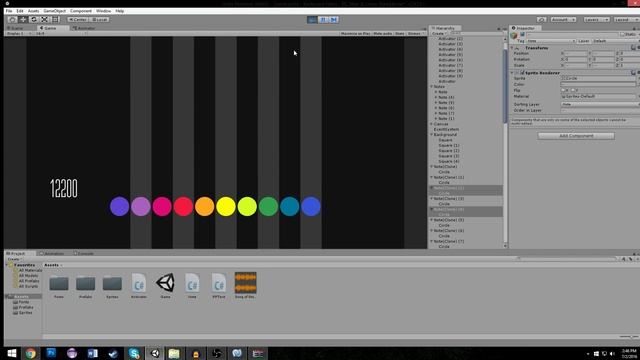Open Steam from the taskbar
The width and height of the screenshot is (640, 360).
[113, 353]
